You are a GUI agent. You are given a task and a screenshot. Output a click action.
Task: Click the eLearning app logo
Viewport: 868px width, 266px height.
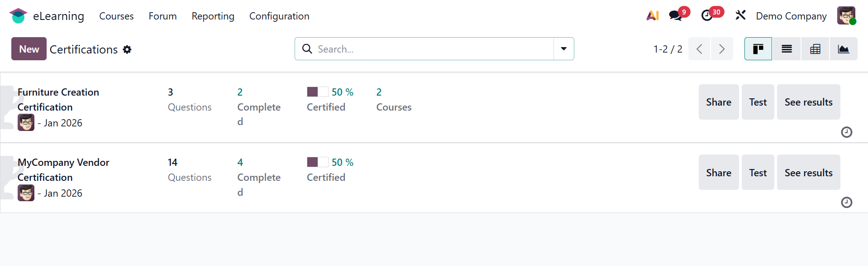(18, 16)
